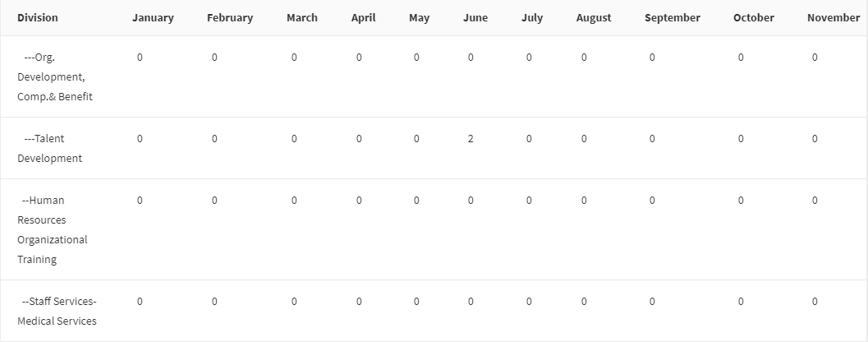This screenshot has width=868, height=342.
Task: Click the Talent Development row label
Action: click(x=49, y=148)
